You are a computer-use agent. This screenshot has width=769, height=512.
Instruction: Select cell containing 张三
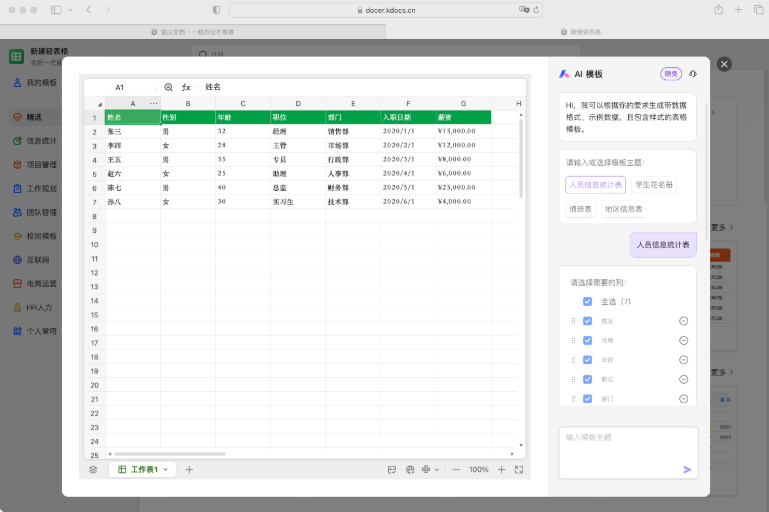pos(133,131)
